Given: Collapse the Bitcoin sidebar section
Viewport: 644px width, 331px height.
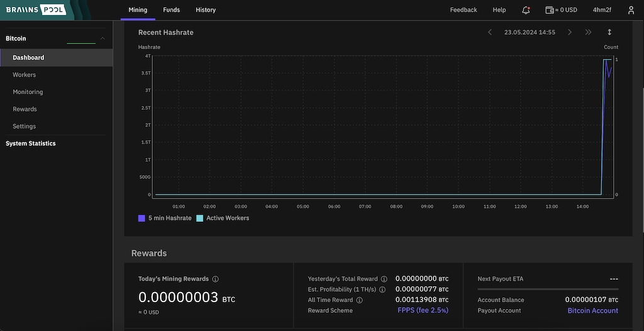Looking at the screenshot, I should 103,39.
